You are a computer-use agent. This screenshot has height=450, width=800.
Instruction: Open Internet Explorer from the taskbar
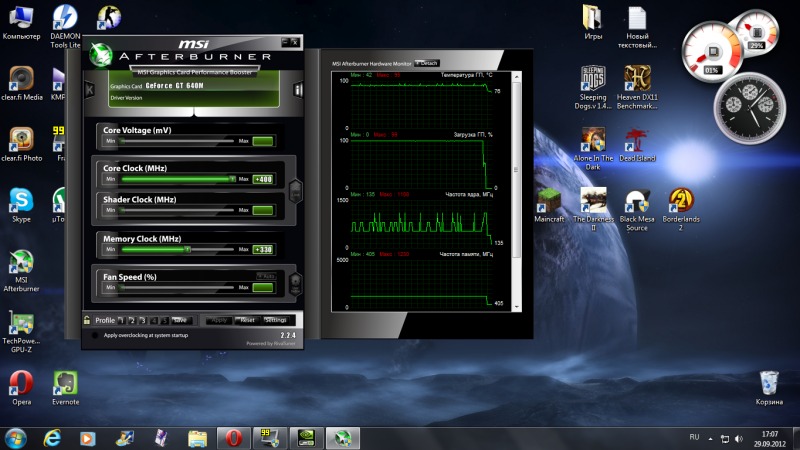(52, 438)
